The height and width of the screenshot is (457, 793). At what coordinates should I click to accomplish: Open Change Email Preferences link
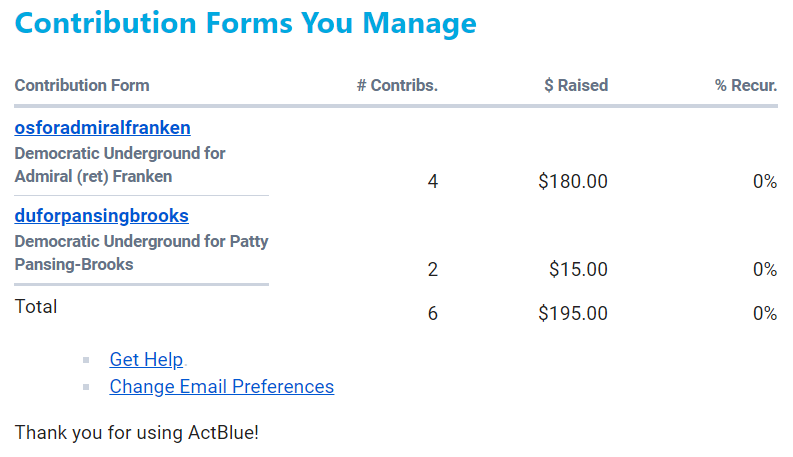point(222,387)
